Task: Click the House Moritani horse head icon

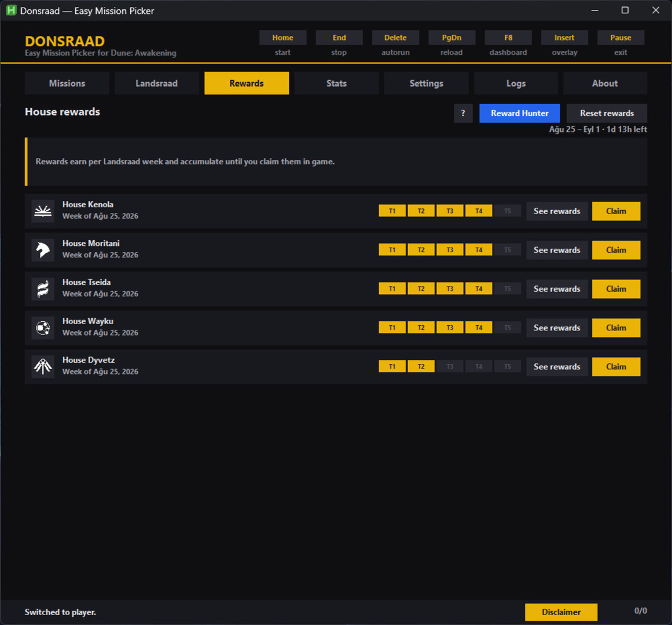Action: [43, 250]
